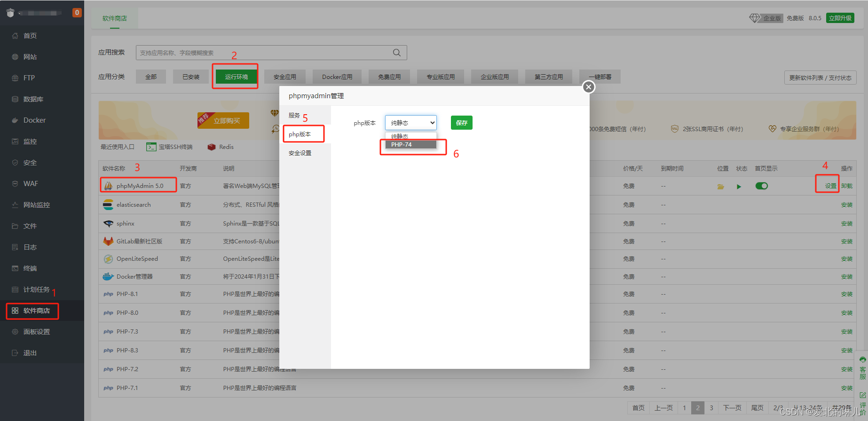Click 软件商店 header tab
Screen dimensions: 868x421
[x=115, y=18]
